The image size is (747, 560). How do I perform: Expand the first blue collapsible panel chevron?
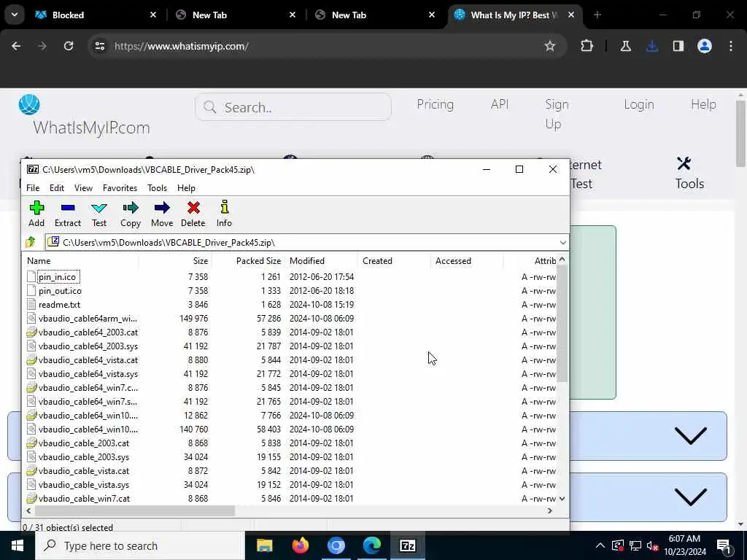tap(690, 435)
